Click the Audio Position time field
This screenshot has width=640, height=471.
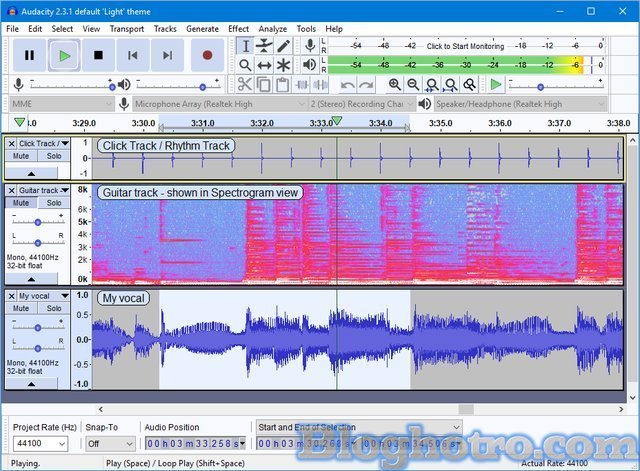[195, 444]
